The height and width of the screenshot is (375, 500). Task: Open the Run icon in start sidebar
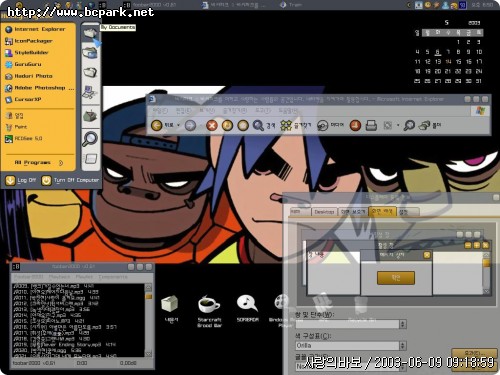tap(90, 158)
